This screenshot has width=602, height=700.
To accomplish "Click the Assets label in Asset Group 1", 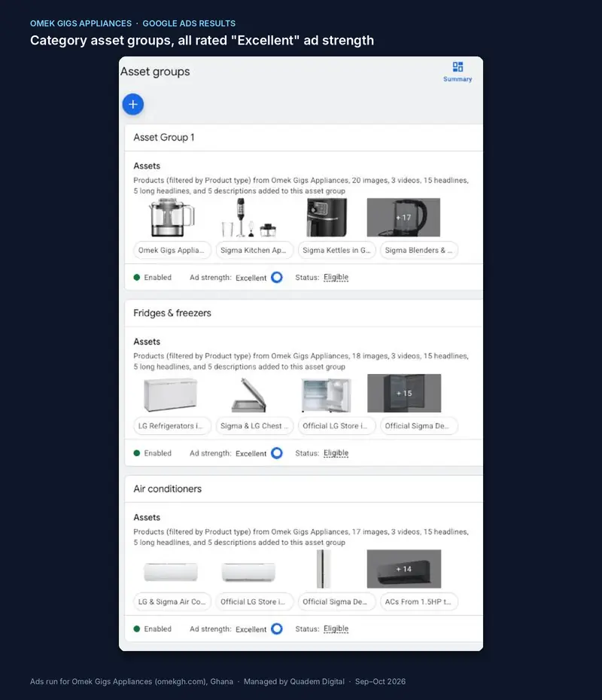I will [147, 166].
